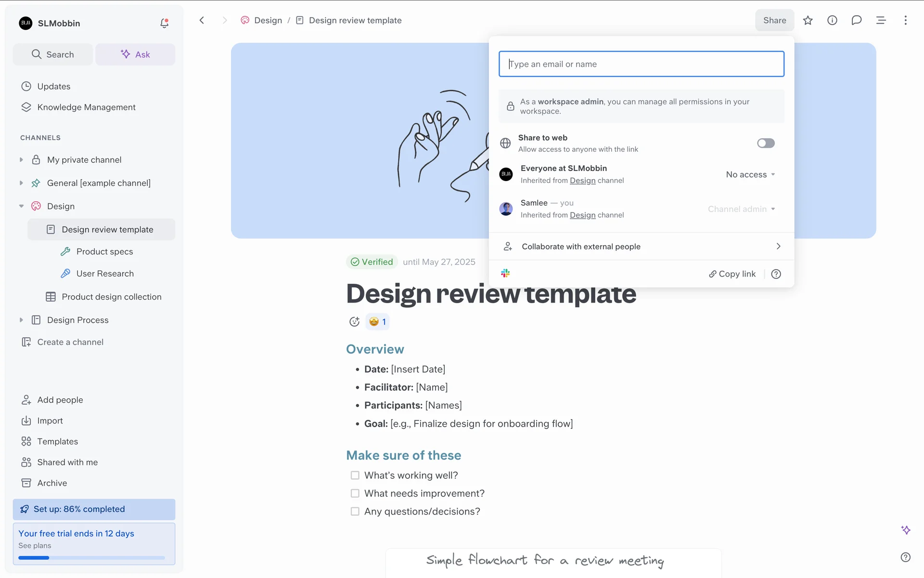Open share help question icon

click(x=776, y=274)
